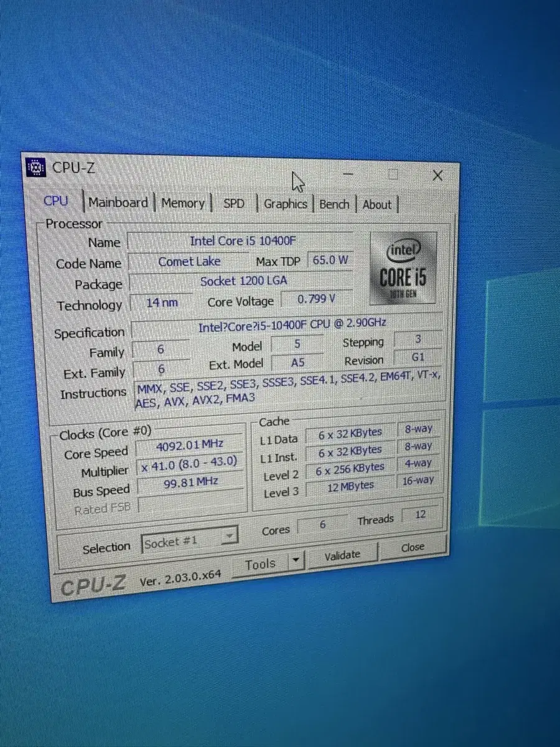Click the CPU-Z logo text at bottom left
Image resolution: width=560 pixels, height=747 pixels.
pos(94,586)
